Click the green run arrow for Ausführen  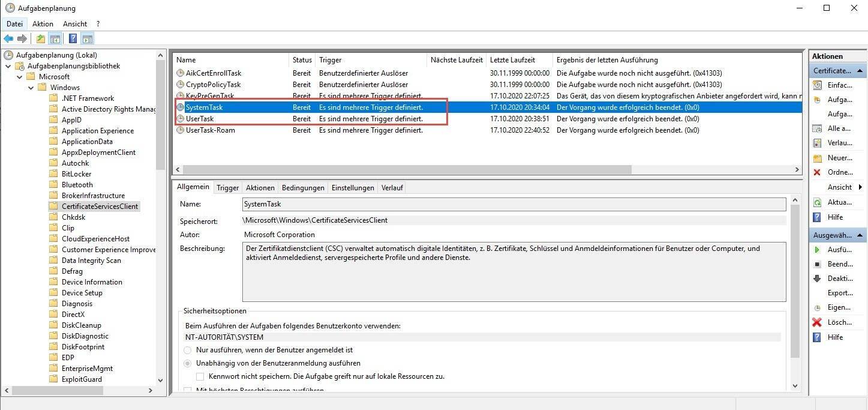pos(817,250)
